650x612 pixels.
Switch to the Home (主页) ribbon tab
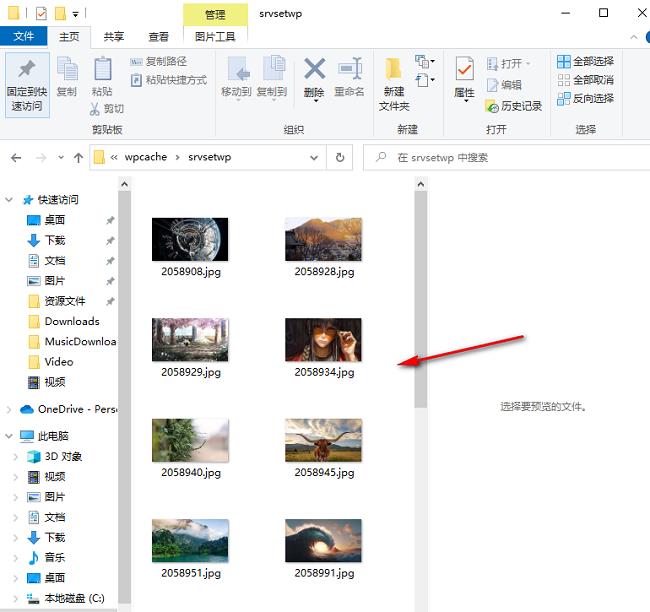69,37
